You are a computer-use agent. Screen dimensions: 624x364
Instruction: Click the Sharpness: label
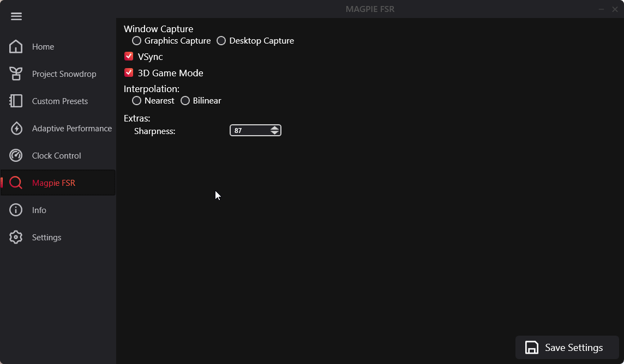tap(155, 131)
